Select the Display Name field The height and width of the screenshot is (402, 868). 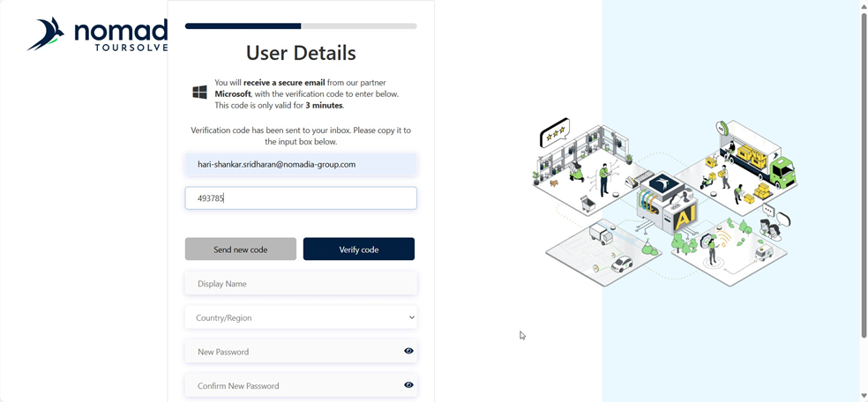pyautogui.click(x=301, y=284)
